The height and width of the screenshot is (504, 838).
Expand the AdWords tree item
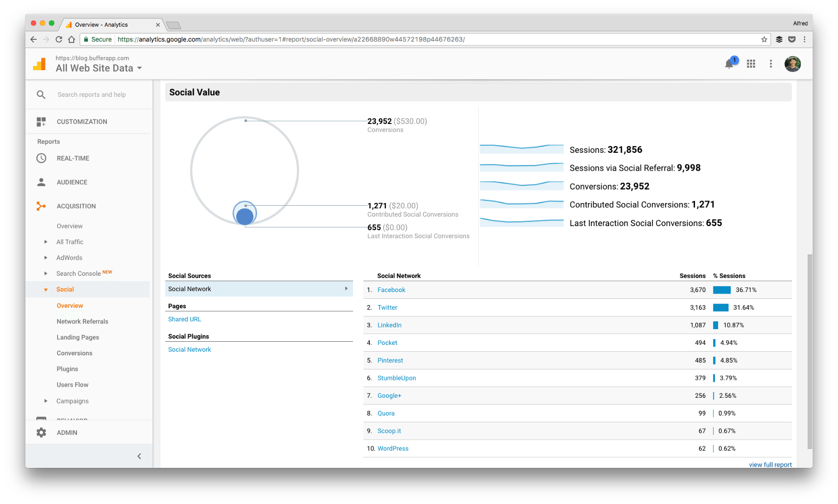tap(46, 257)
